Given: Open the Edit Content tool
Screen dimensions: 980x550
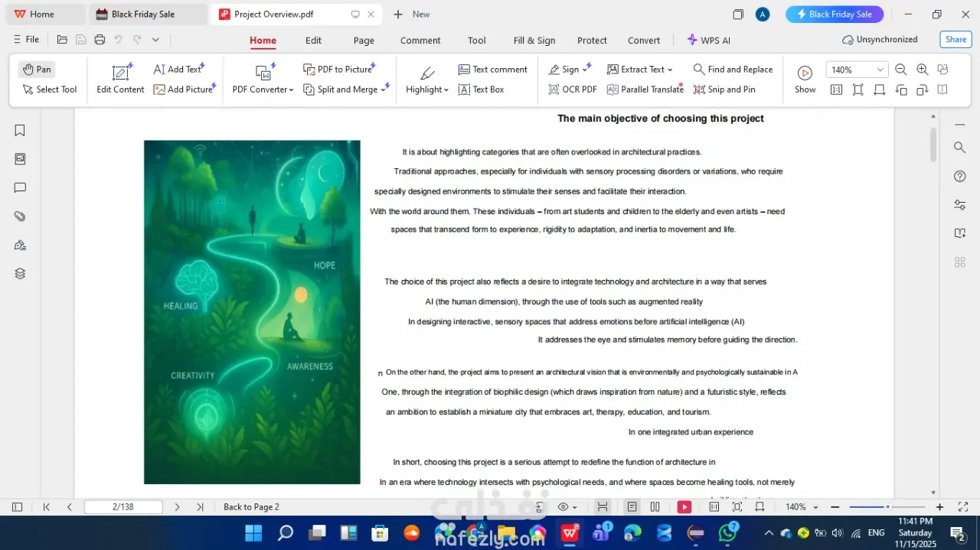Looking at the screenshot, I should click(120, 80).
